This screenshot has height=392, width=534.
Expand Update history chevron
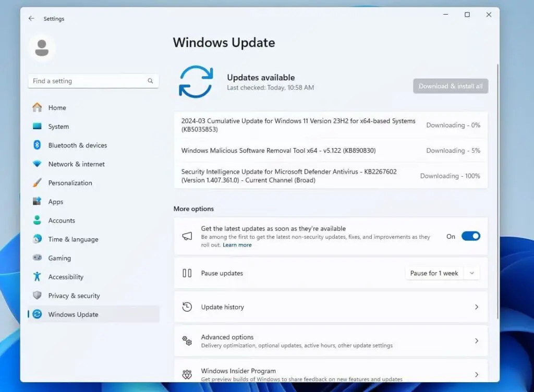476,307
